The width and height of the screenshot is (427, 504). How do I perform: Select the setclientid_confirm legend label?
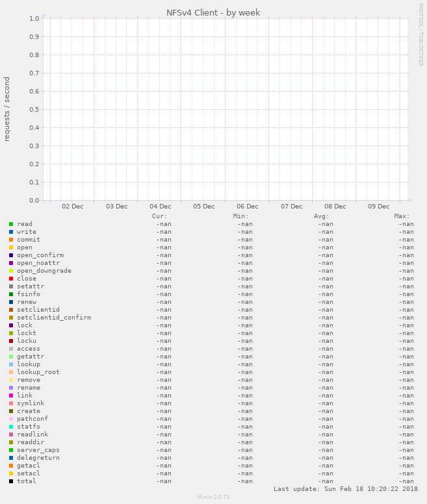coord(53,318)
